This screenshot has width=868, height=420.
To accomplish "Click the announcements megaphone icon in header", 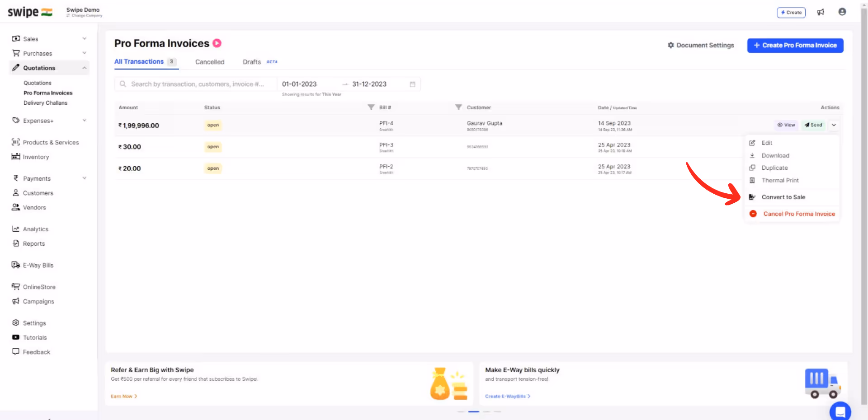I will [821, 12].
